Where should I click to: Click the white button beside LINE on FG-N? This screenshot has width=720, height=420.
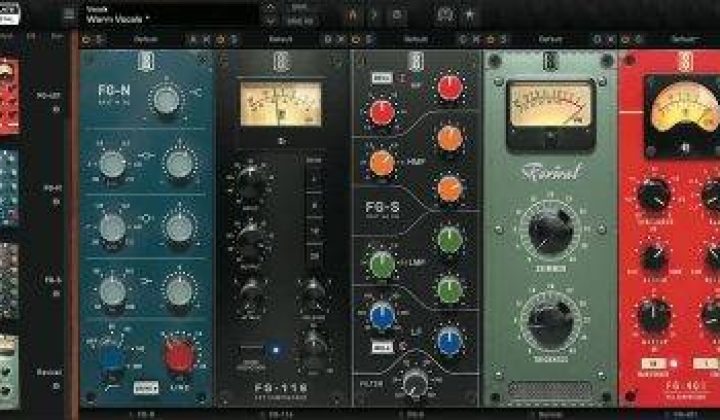pyautogui.click(x=146, y=388)
